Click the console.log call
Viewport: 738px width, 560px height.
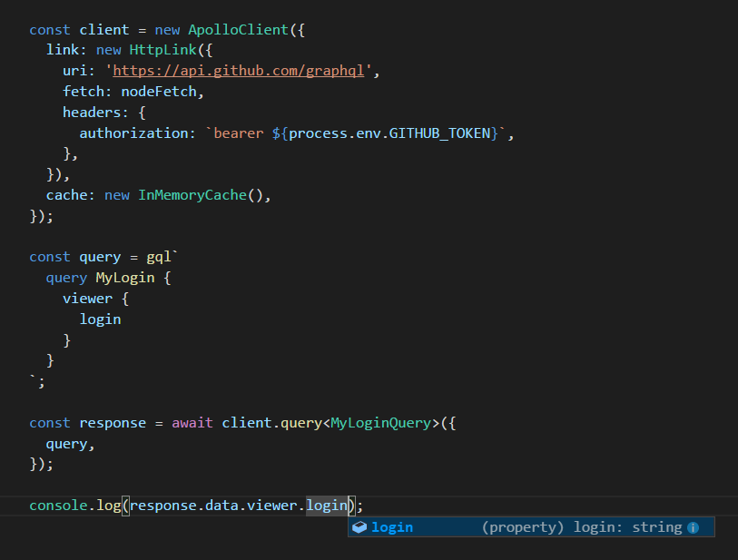click(x=77, y=505)
